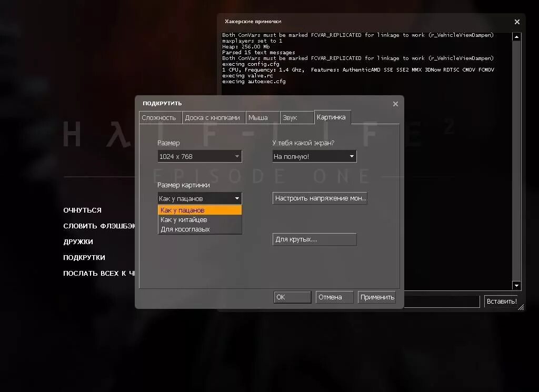Choose Как у китайцев option
This screenshot has height=392, width=539.
199,219
